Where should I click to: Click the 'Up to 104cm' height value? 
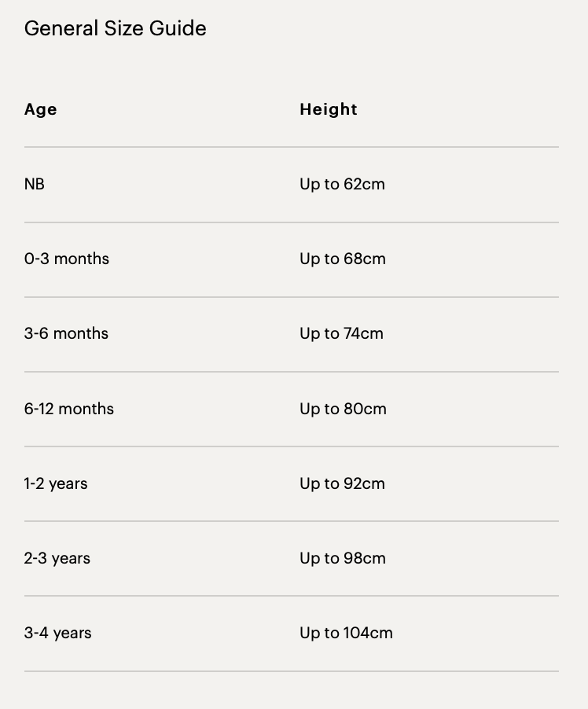point(346,633)
